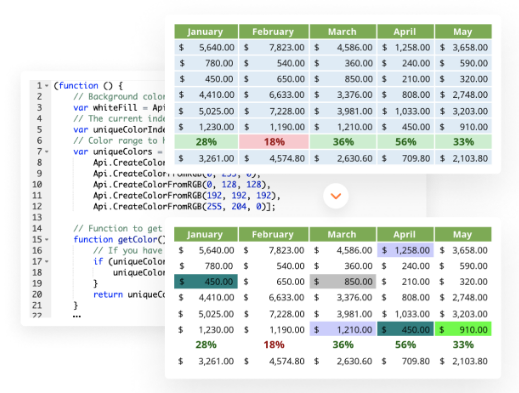The width and height of the screenshot is (519, 393).
Task: Select the February header in the bottom table
Action: [273, 234]
